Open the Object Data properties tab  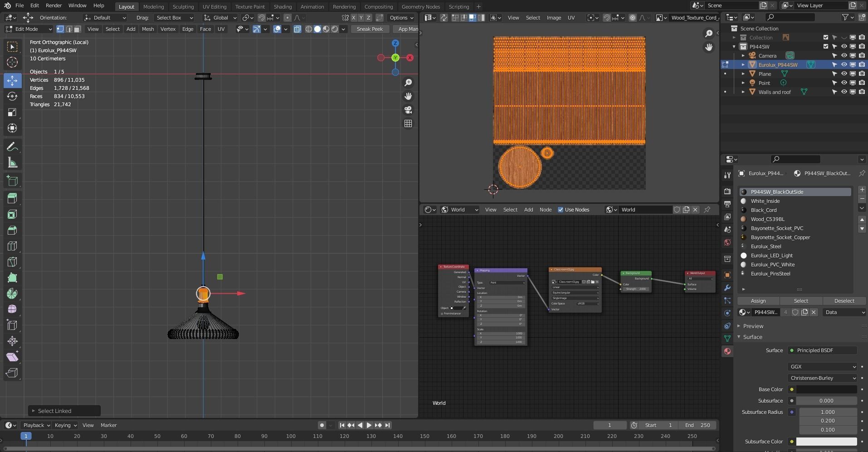(727, 339)
